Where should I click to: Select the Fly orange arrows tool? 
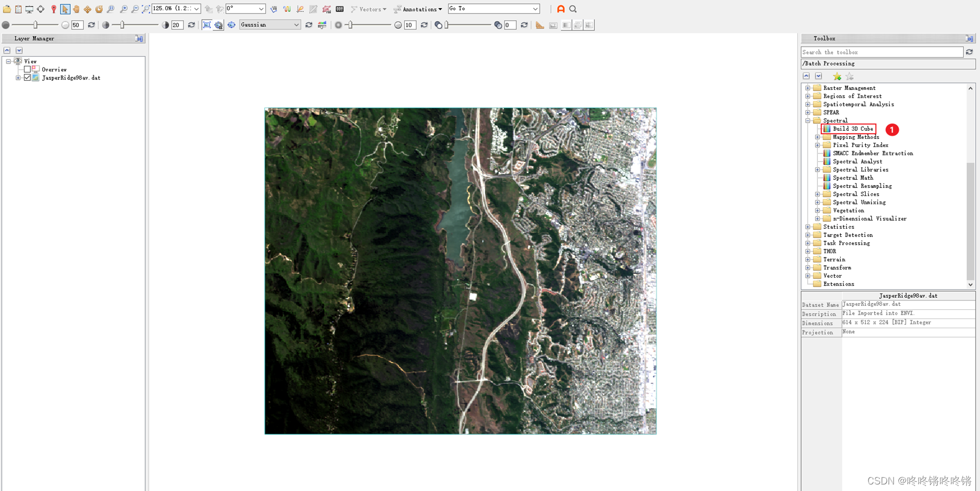tap(87, 9)
